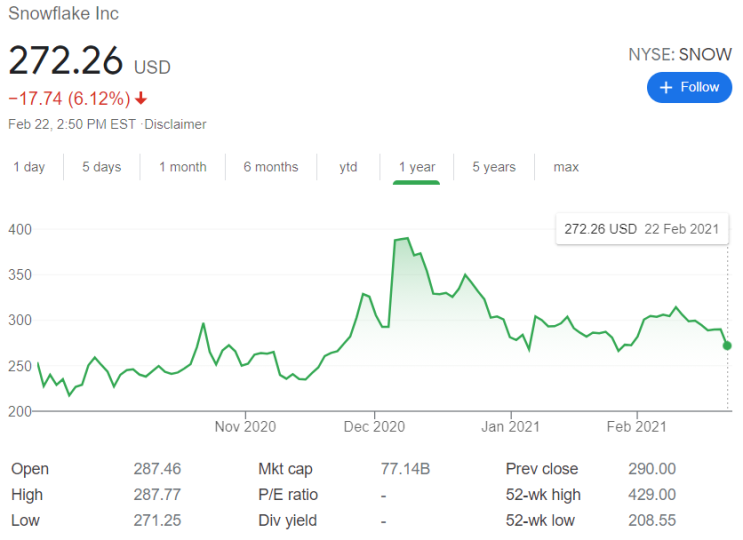Select the ytd range tab
This screenshot has width=743, height=540.
(348, 167)
